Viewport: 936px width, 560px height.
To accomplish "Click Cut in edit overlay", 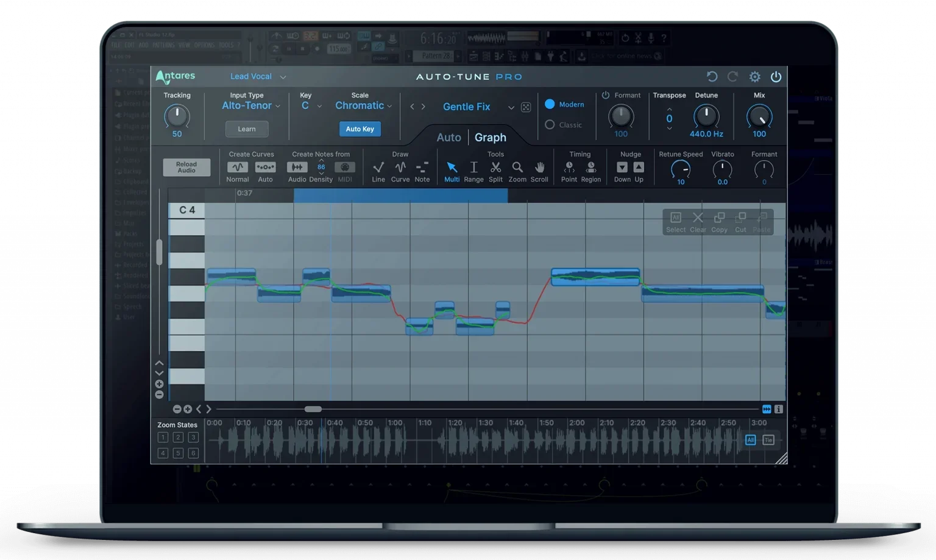I will pos(740,222).
